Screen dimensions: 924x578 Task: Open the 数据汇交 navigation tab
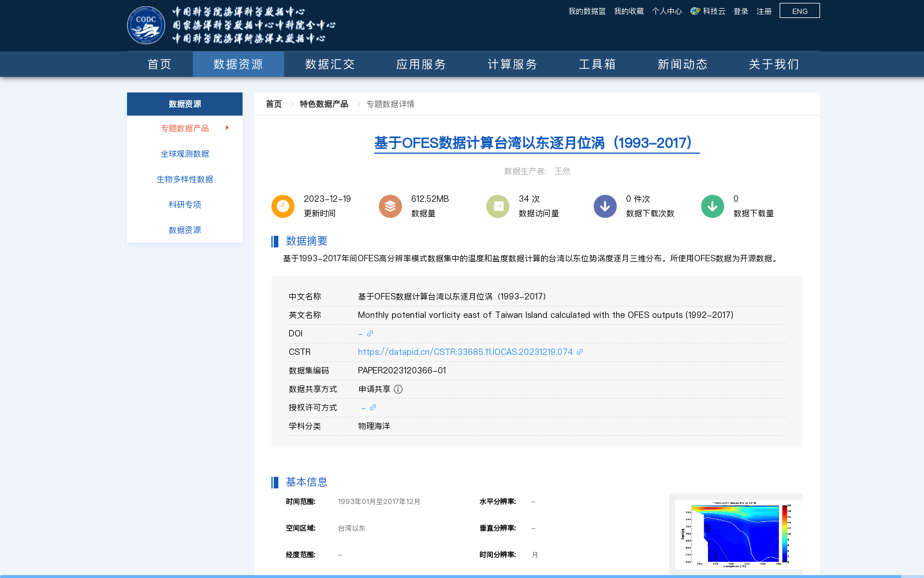pyautogui.click(x=330, y=64)
